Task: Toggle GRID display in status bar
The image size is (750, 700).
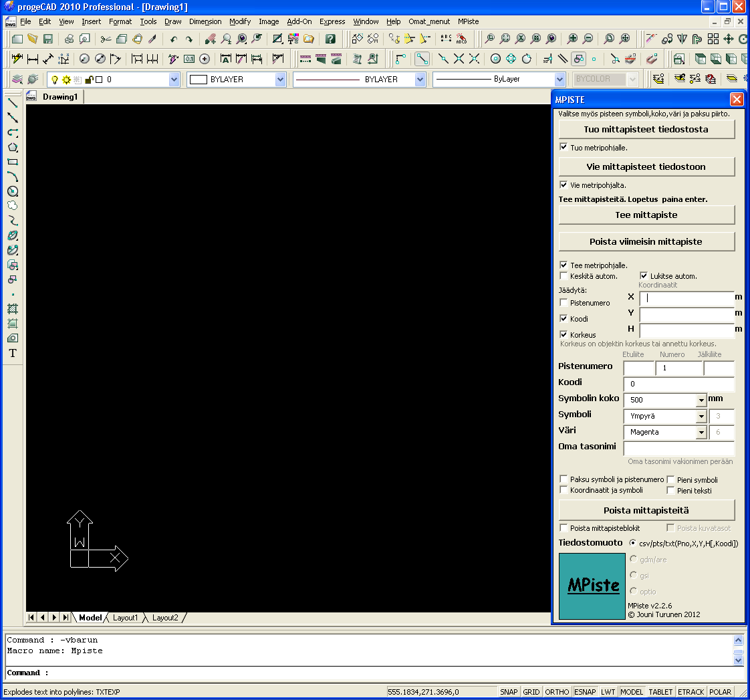Action: (x=531, y=692)
